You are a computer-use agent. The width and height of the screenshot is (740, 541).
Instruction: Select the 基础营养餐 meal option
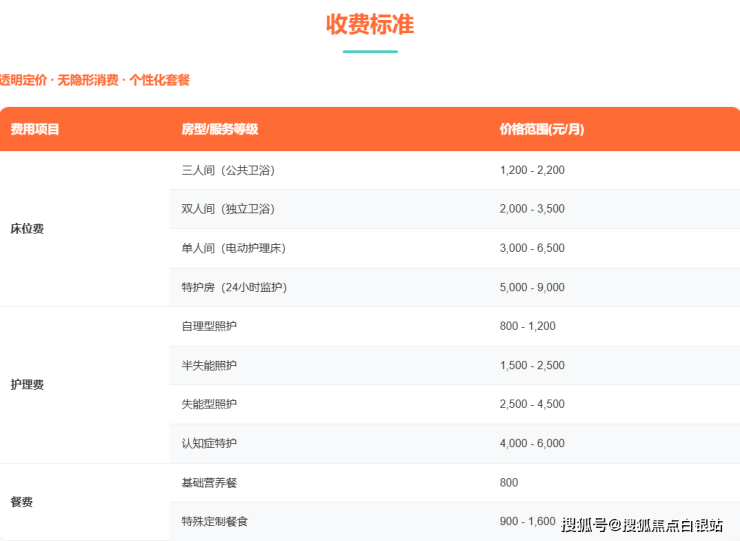[x=209, y=483]
